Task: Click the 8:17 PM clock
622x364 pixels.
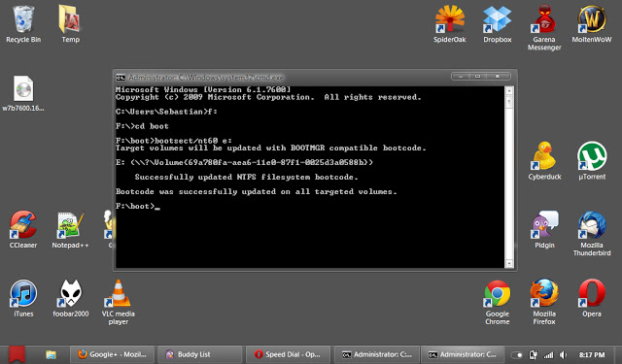Action: (x=592, y=355)
